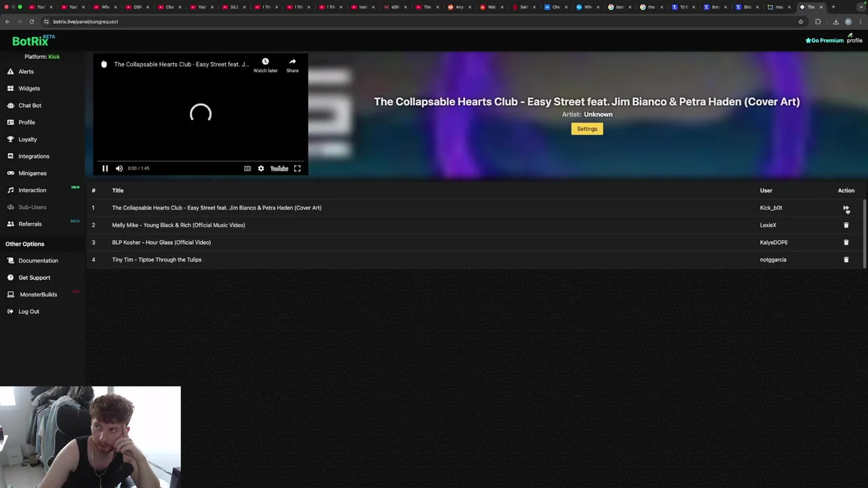
Task: Click the yellow Settings button
Action: coord(587,129)
